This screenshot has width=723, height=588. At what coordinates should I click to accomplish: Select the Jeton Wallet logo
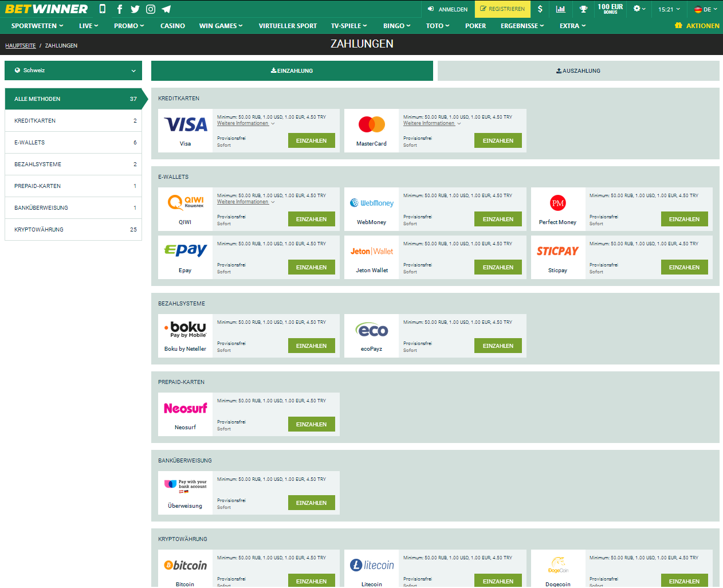click(x=372, y=251)
